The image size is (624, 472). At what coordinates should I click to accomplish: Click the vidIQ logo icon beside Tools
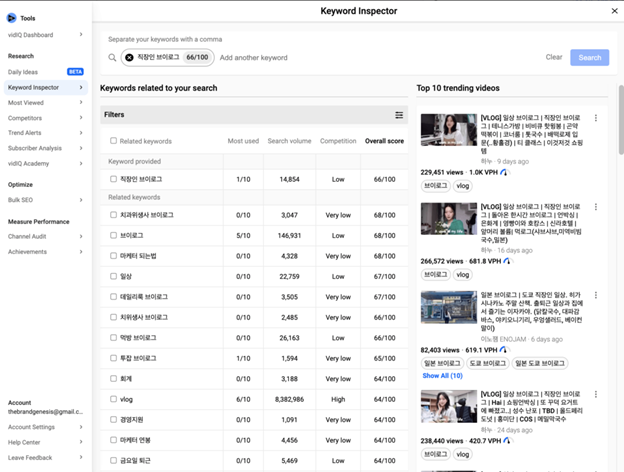(x=12, y=18)
